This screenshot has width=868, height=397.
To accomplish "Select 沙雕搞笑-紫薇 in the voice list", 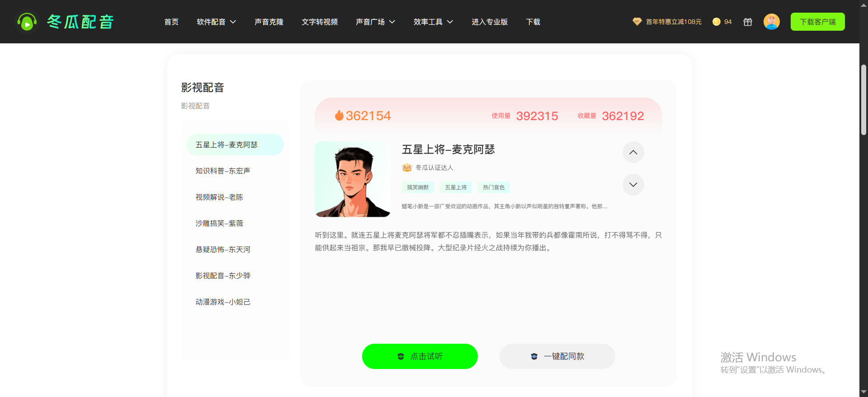I will (235, 223).
